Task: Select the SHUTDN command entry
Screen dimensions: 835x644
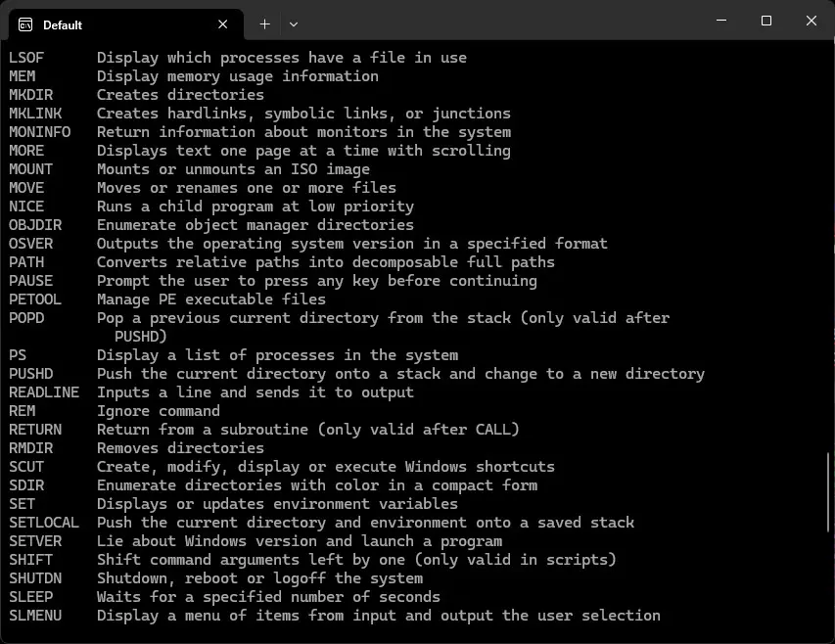Action: pos(34,577)
